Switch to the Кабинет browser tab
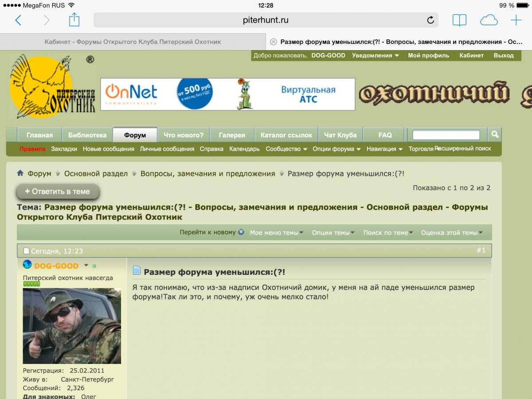Image resolution: width=532 pixels, height=399 pixels. [133, 42]
